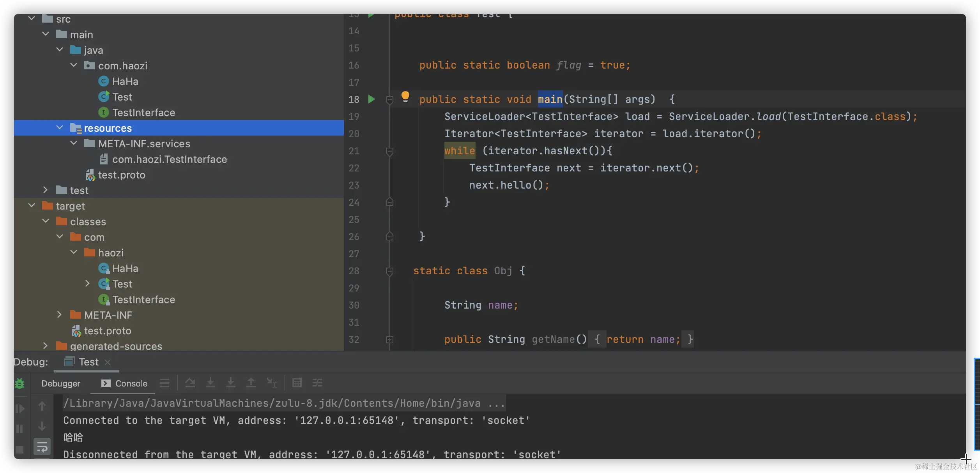Close the Test debug session tab
980x473 pixels.
pos(108,362)
